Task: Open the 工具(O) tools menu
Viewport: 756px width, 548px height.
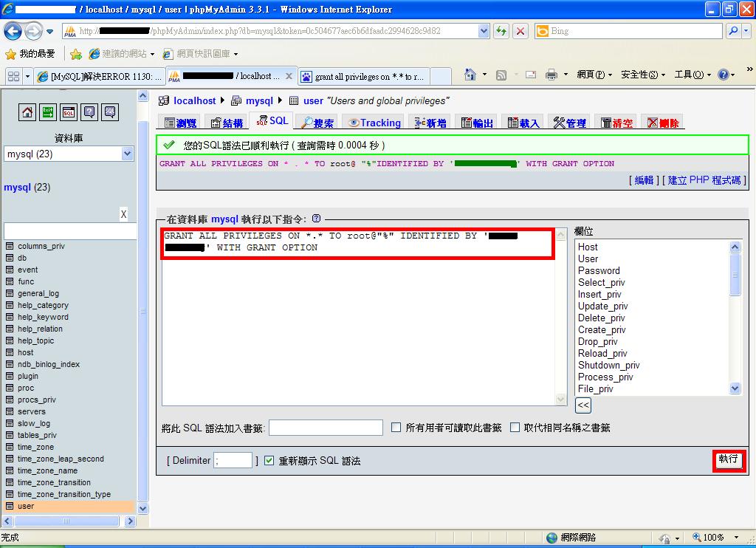Action: [x=693, y=75]
